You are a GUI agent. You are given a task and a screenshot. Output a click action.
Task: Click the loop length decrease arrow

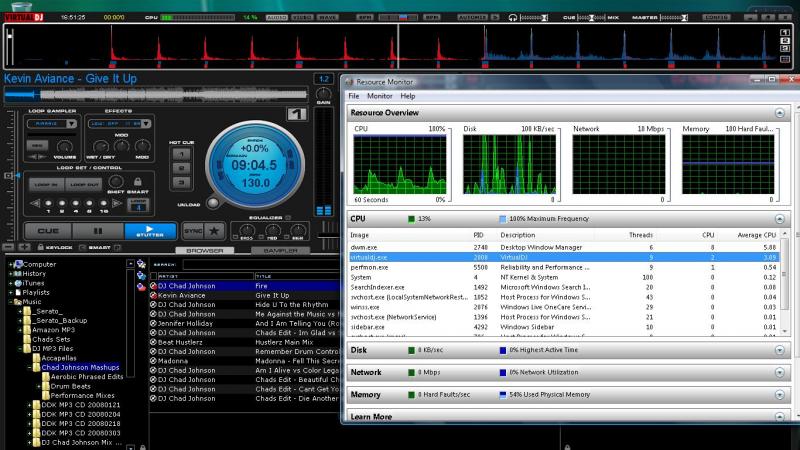coord(35,203)
